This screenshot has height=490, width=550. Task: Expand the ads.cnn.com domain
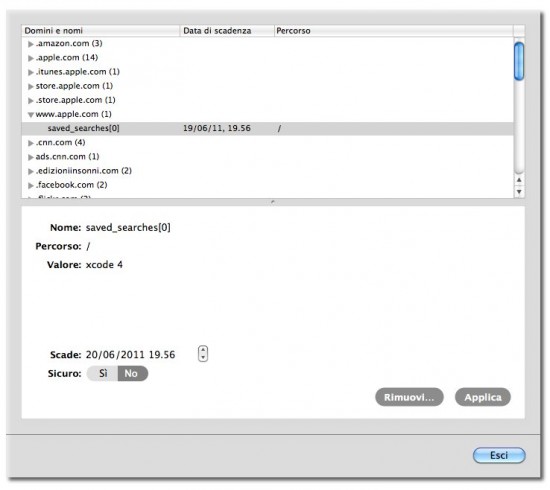point(31,157)
